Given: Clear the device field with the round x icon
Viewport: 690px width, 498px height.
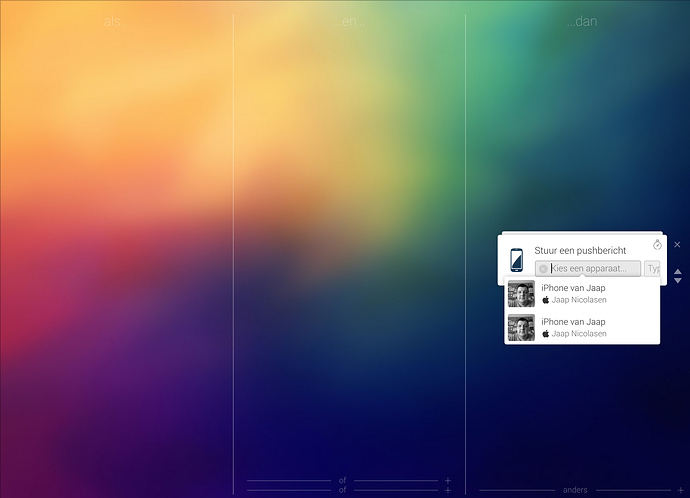Looking at the screenshot, I should point(543,268).
